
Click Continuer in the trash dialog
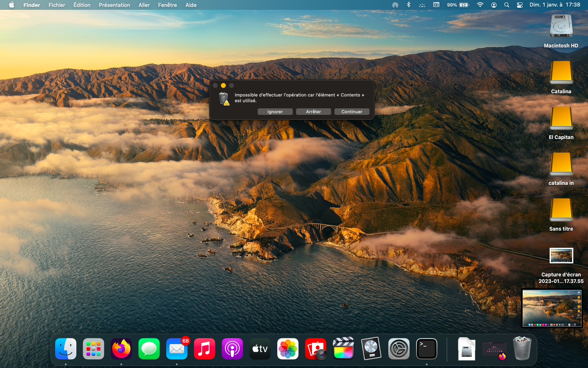point(352,112)
